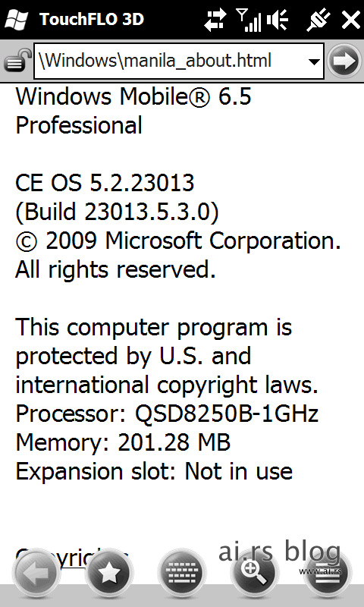
Task: Open the browser menu button
Action: pos(328,573)
